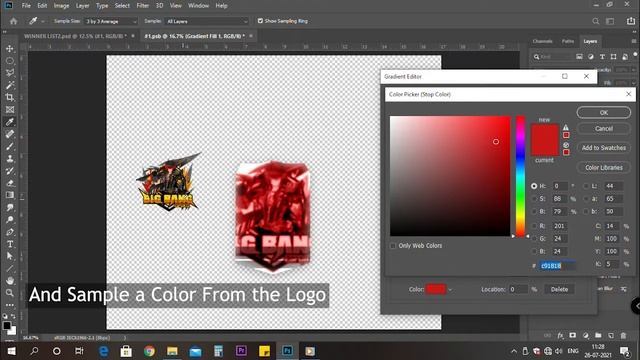Select the Polygonal Lasso tool
The image size is (640, 360).
[x=10, y=73]
